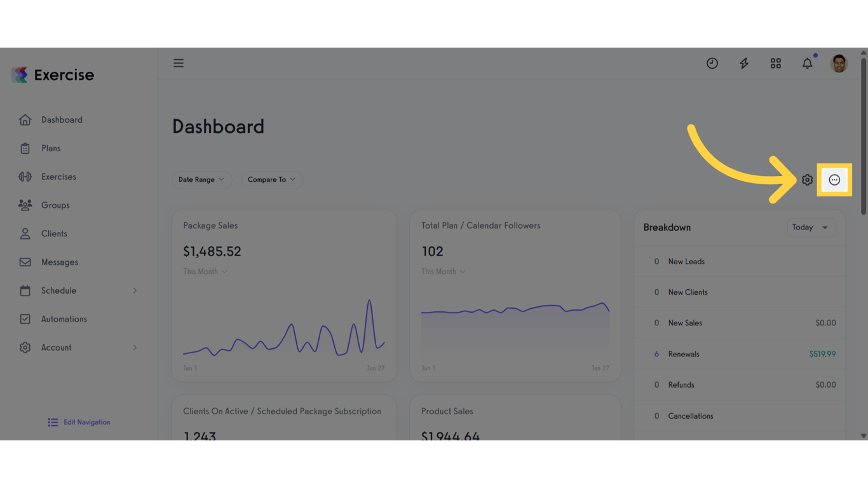Viewport: 868px width, 488px height.
Task: Change Breakdown period from Today
Action: (811, 227)
